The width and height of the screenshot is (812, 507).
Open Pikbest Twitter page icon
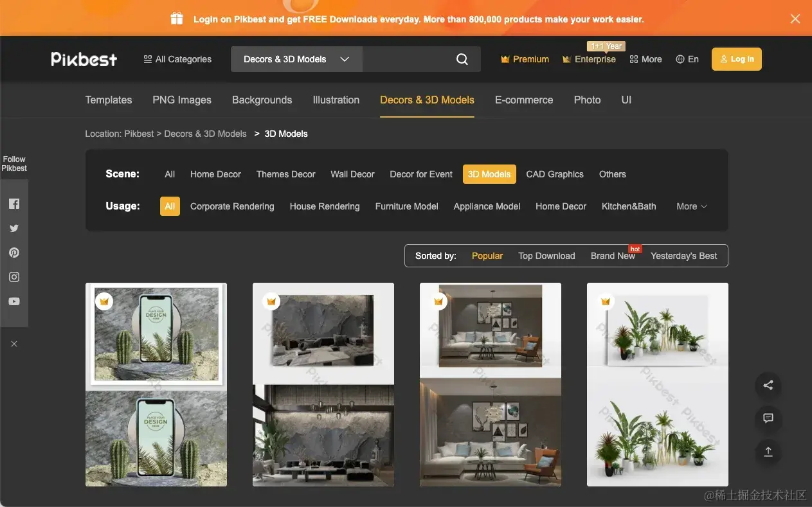(x=14, y=228)
